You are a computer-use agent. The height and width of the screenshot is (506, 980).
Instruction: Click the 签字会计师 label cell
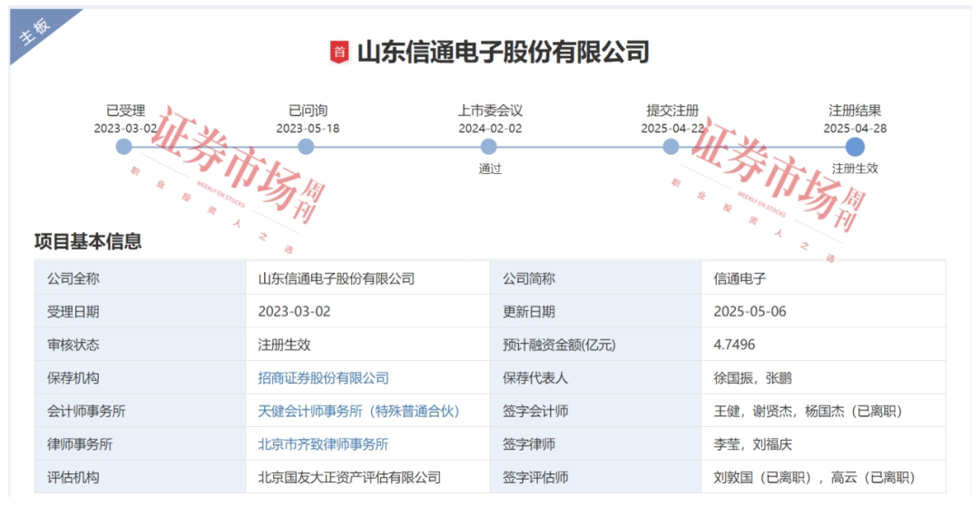[x=595, y=411]
